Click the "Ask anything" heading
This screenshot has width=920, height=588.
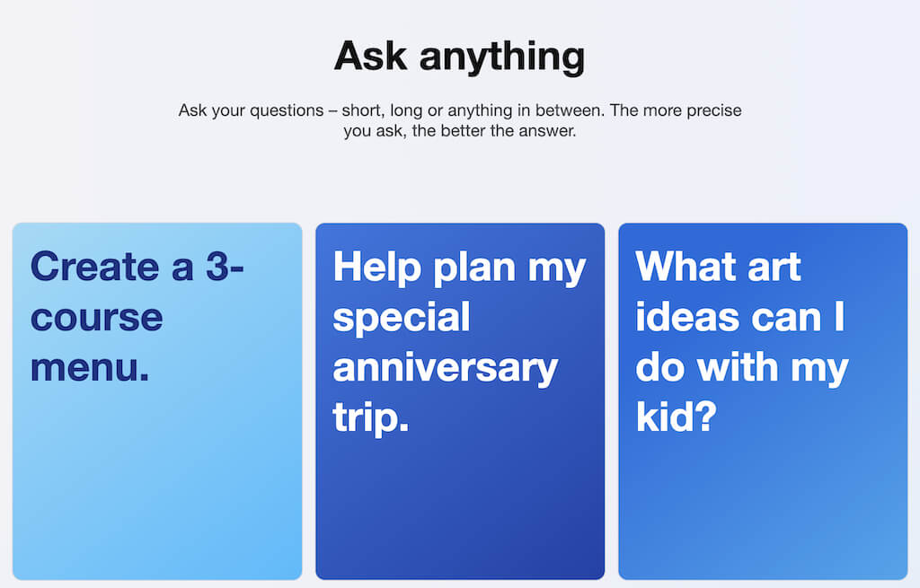click(x=459, y=56)
